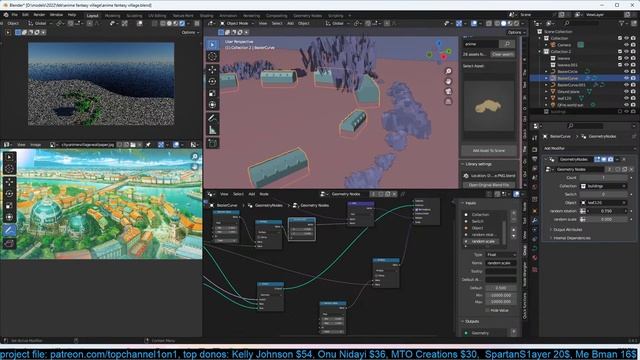The width and height of the screenshot is (640, 360).
Task: Disable BezierCircle in renders via camera icon
Action: pyautogui.click(x=633, y=71)
